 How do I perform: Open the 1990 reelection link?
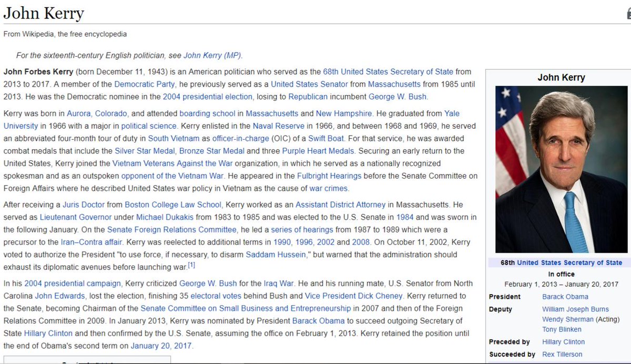tap(281, 243)
